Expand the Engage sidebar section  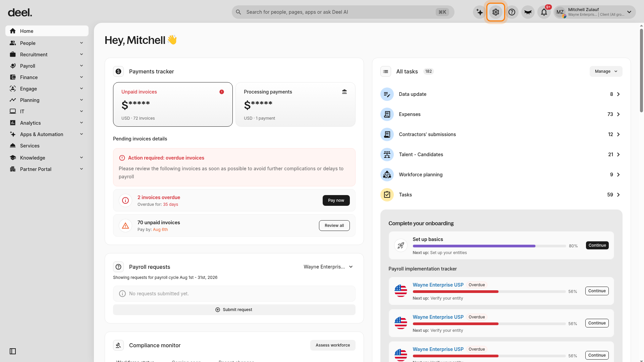(47, 89)
